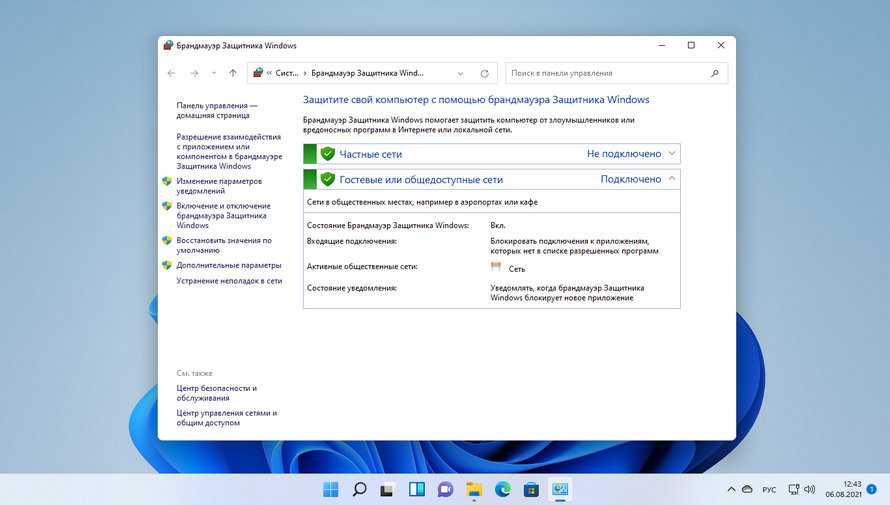Open 'Центр управления сетями и общим доступом'

[227, 418]
